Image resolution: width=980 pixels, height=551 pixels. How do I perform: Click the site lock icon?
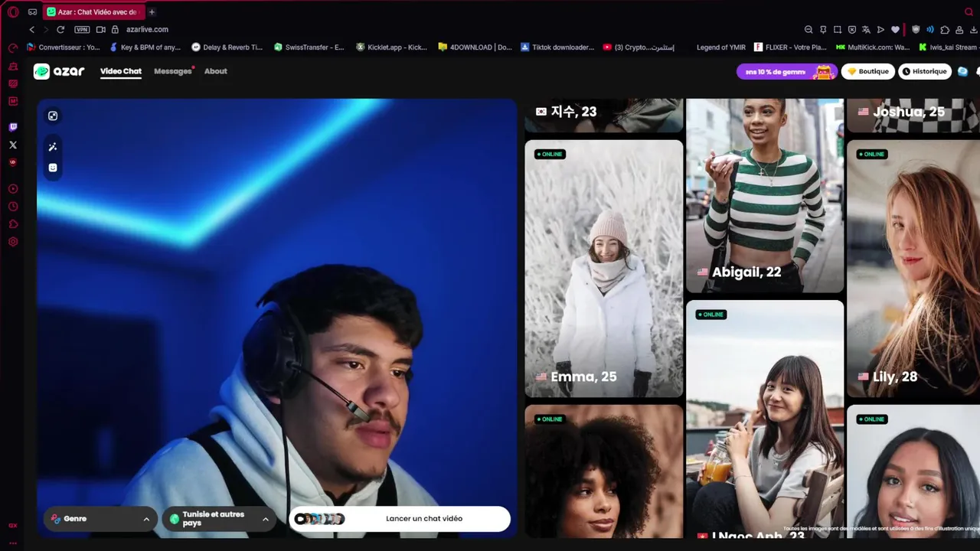tap(115, 29)
